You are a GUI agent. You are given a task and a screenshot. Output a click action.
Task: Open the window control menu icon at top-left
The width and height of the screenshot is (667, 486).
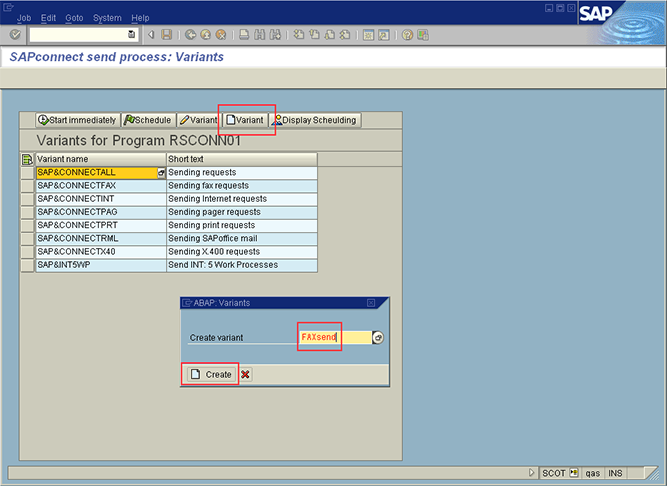(x=8, y=7)
